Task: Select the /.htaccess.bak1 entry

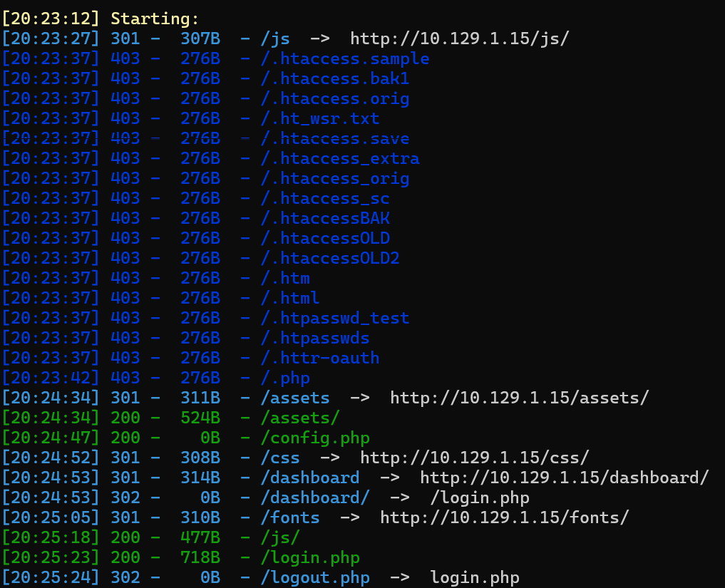Action: (335, 78)
